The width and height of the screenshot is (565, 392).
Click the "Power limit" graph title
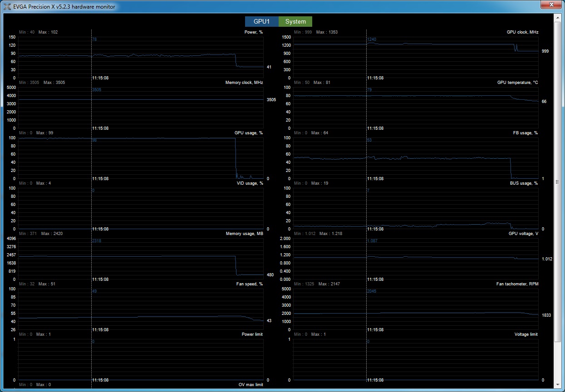[252, 334]
